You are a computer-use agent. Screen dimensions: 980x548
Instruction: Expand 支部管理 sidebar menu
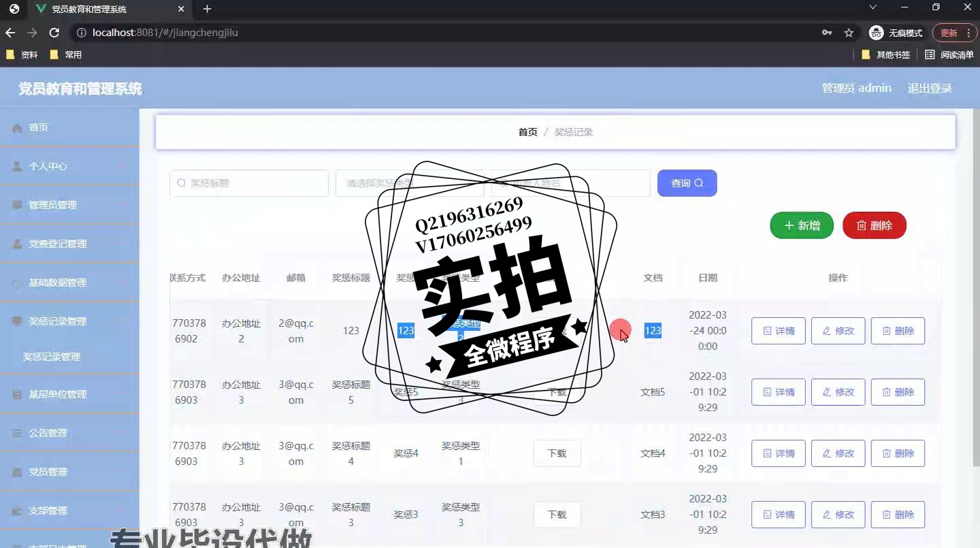[x=69, y=511]
